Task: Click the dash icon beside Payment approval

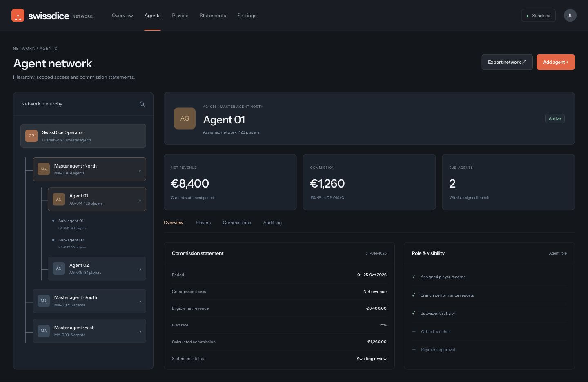Action: tap(414, 350)
